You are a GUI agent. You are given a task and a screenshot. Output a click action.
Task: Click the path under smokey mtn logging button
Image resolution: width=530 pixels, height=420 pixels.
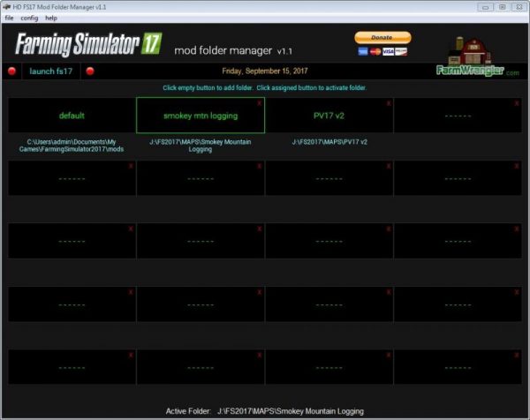tap(201, 146)
